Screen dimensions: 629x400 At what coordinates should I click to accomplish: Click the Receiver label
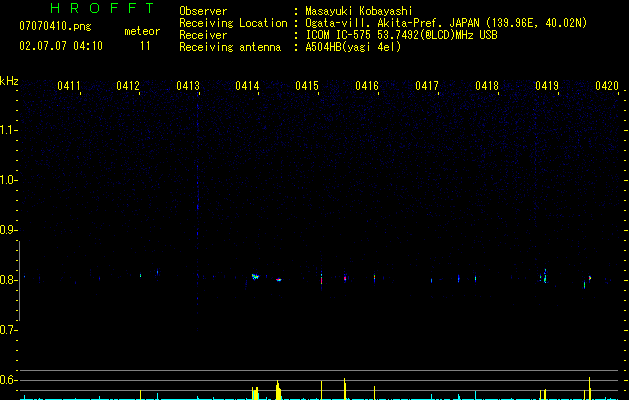click(x=203, y=35)
